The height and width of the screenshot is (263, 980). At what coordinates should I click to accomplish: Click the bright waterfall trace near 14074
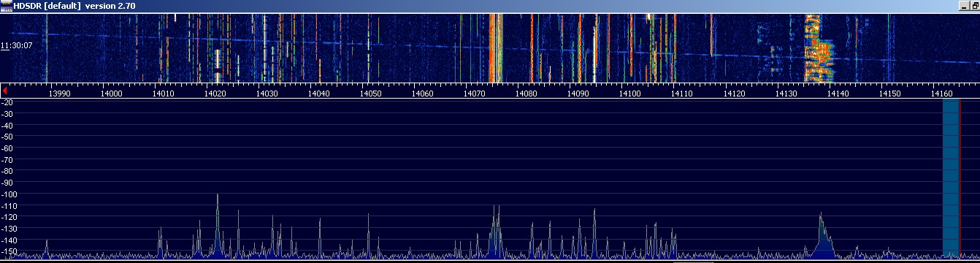click(x=496, y=47)
